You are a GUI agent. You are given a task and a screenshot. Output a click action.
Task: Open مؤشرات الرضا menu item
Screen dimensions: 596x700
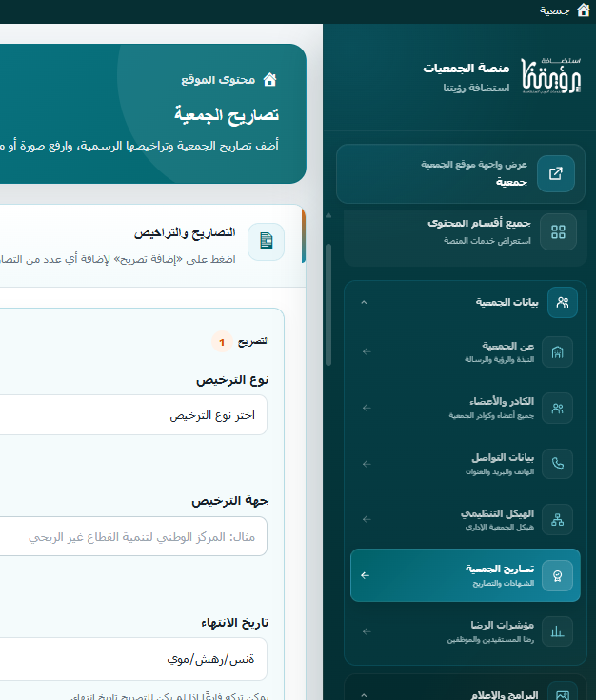point(466,631)
